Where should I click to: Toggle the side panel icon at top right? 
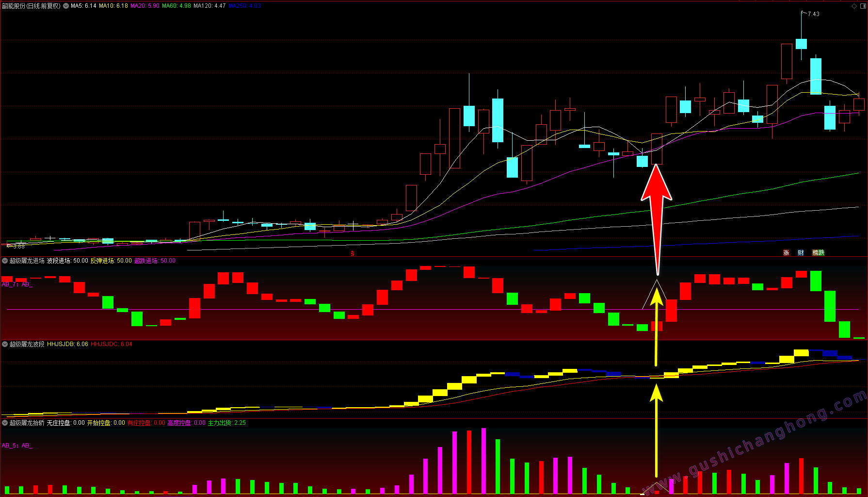point(862,6)
